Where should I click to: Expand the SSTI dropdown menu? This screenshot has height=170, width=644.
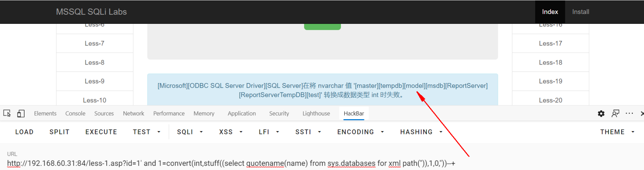click(308, 132)
